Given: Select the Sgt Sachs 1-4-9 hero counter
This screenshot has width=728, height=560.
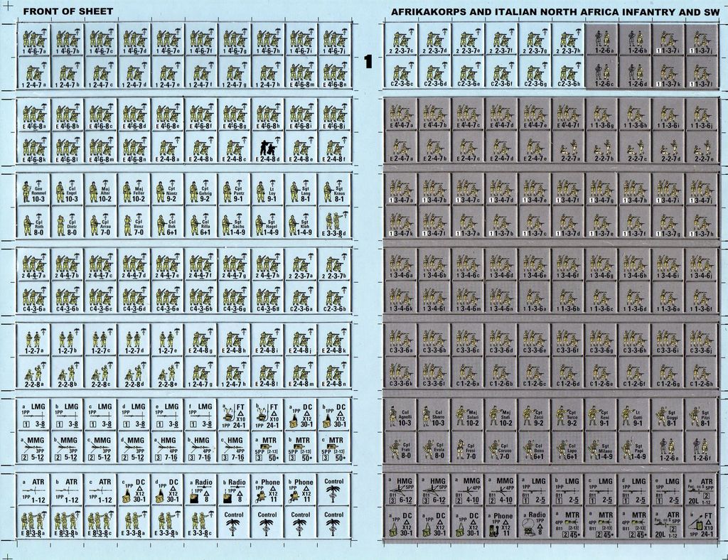Looking at the screenshot, I should coord(235,224).
